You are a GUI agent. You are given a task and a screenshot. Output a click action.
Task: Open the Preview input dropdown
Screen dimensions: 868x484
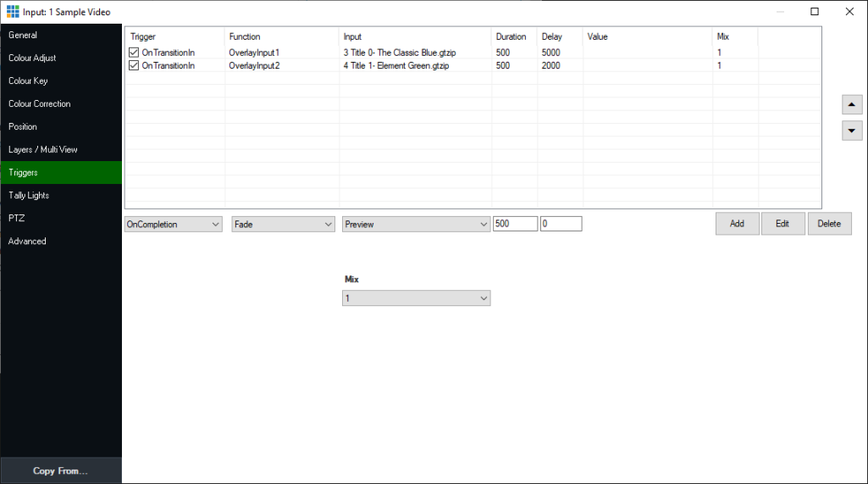[x=416, y=225]
